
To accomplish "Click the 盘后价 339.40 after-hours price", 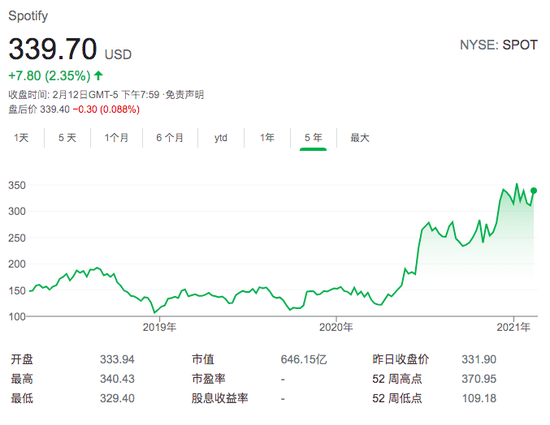I will pos(39,109).
